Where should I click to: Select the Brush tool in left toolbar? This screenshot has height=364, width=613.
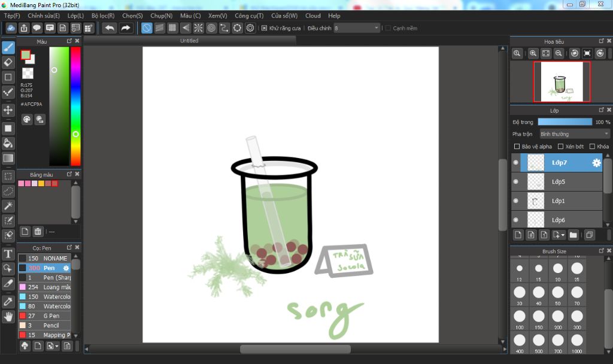pos(8,48)
